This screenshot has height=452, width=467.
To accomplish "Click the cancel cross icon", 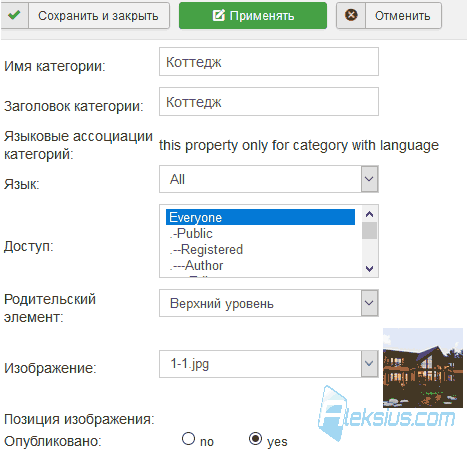I will pyautogui.click(x=351, y=15).
